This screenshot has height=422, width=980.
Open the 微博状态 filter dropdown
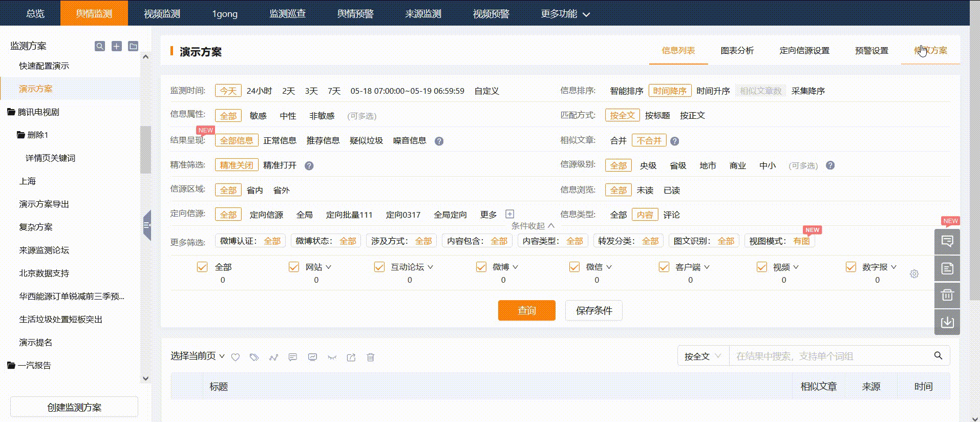pyautogui.click(x=326, y=241)
